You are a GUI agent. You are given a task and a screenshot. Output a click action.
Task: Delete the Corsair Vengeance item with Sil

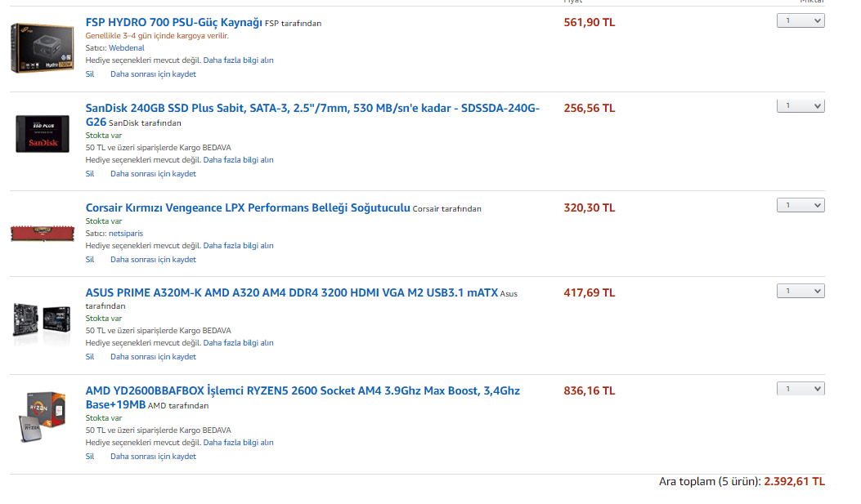pos(90,260)
